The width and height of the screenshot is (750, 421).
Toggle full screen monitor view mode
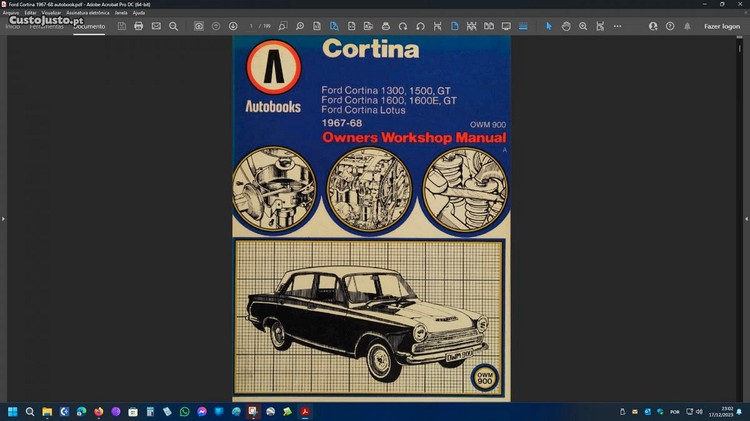pyautogui.click(x=506, y=26)
